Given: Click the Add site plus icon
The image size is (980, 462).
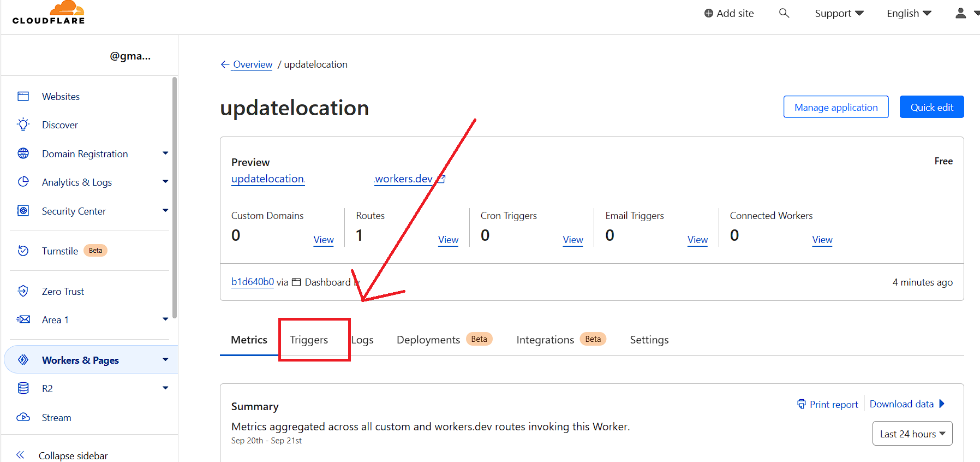Looking at the screenshot, I should 708,13.
